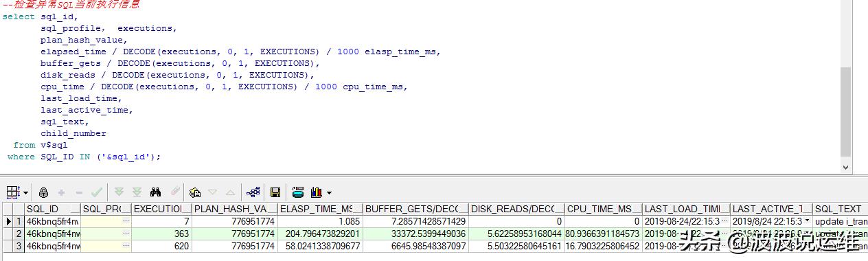Click the cell 204.796473829201
This screenshot has height=261, width=868.
click(320, 234)
